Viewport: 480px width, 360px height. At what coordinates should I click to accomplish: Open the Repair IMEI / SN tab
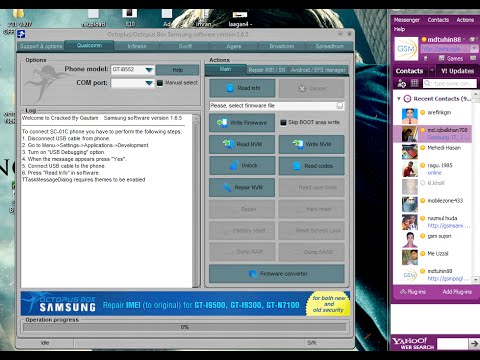click(x=267, y=70)
